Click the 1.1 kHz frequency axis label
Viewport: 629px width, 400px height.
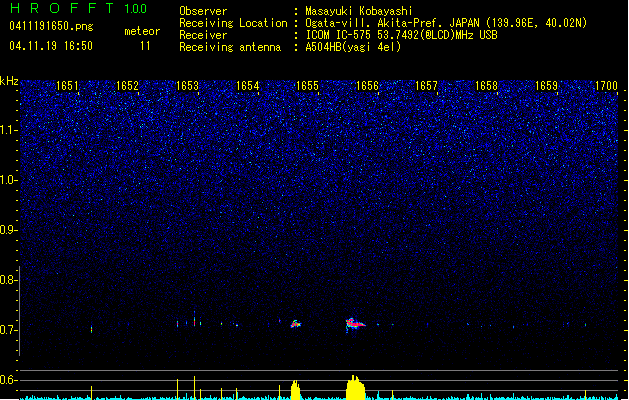click(x=8, y=130)
